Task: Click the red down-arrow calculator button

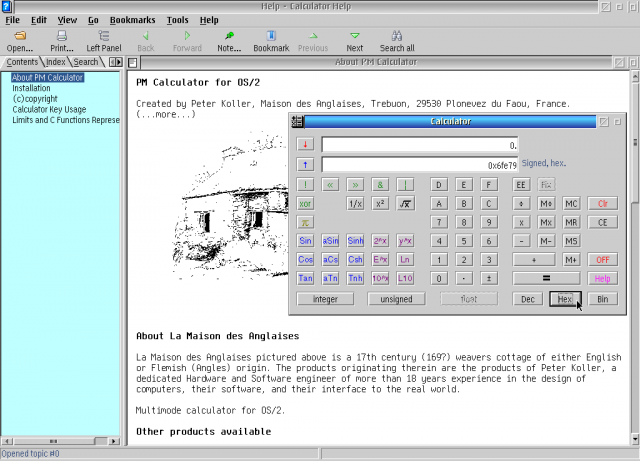Action: [306, 145]
